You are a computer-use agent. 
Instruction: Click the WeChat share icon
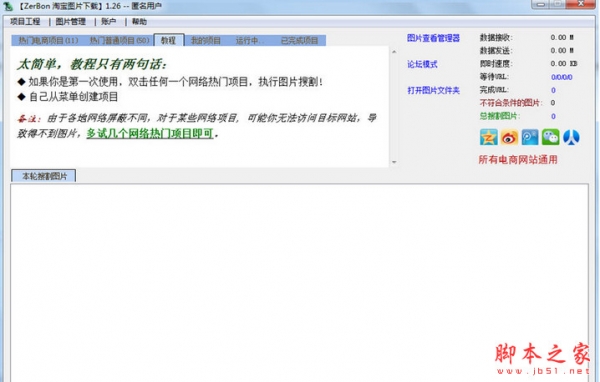[x=550, y=137]
